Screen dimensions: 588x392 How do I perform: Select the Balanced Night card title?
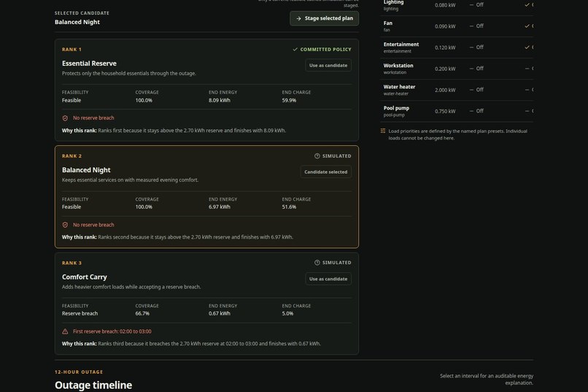pos(86,170)
